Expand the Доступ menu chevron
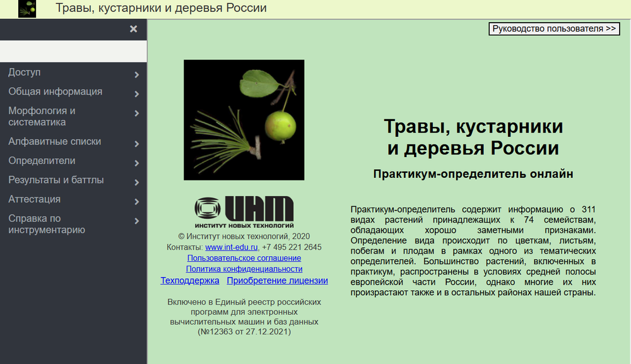The width and height of the screenshot is (631, 364). [x=137, y=75]
